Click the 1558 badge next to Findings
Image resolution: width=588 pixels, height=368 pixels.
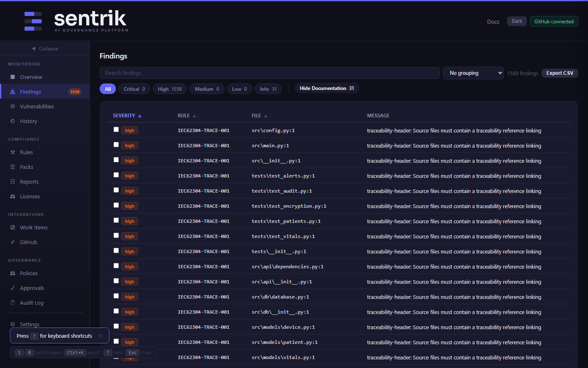(75, 92)
